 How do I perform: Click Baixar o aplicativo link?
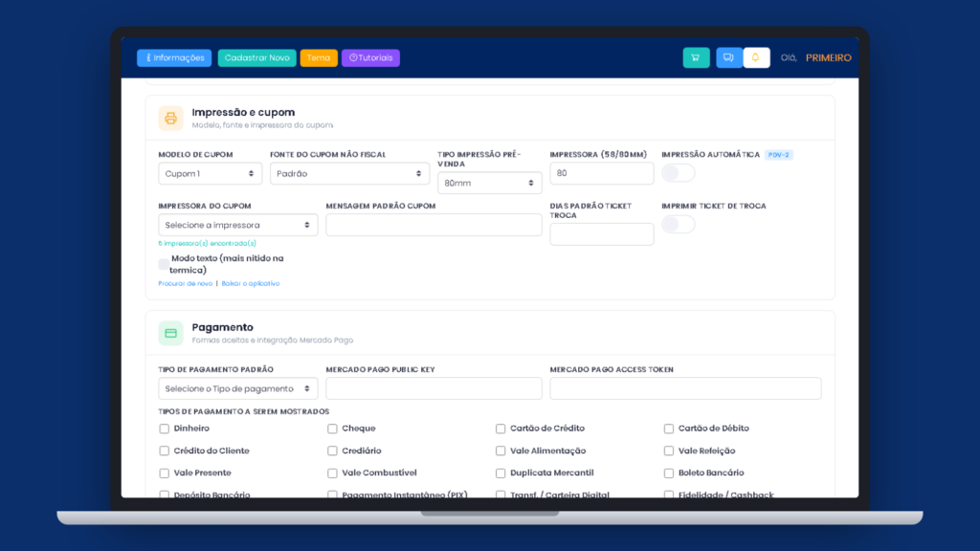[x=251, y=283]
